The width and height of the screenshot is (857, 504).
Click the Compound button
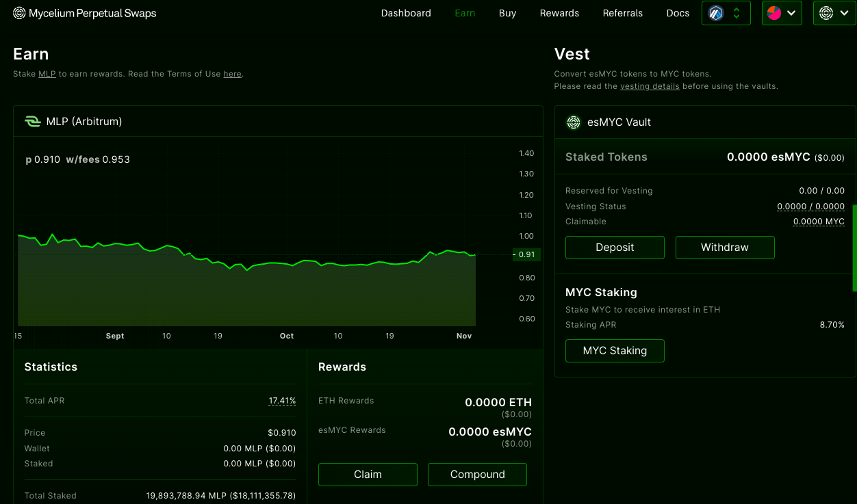click(477, 475)
